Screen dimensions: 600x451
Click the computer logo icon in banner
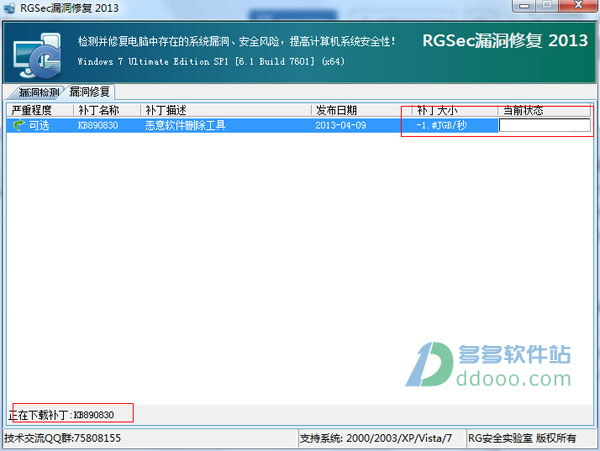[37, 55]
